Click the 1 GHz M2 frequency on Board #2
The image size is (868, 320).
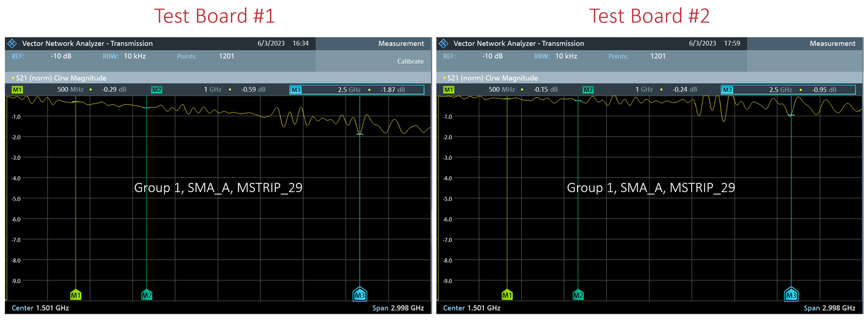coord(644,90)
